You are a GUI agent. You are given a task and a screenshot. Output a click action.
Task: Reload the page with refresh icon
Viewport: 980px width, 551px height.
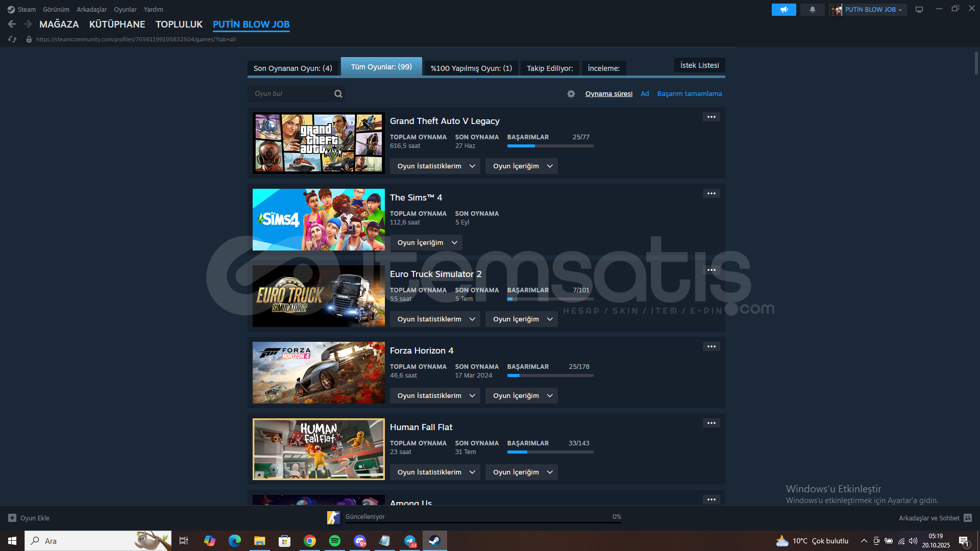tap(12, 39)
